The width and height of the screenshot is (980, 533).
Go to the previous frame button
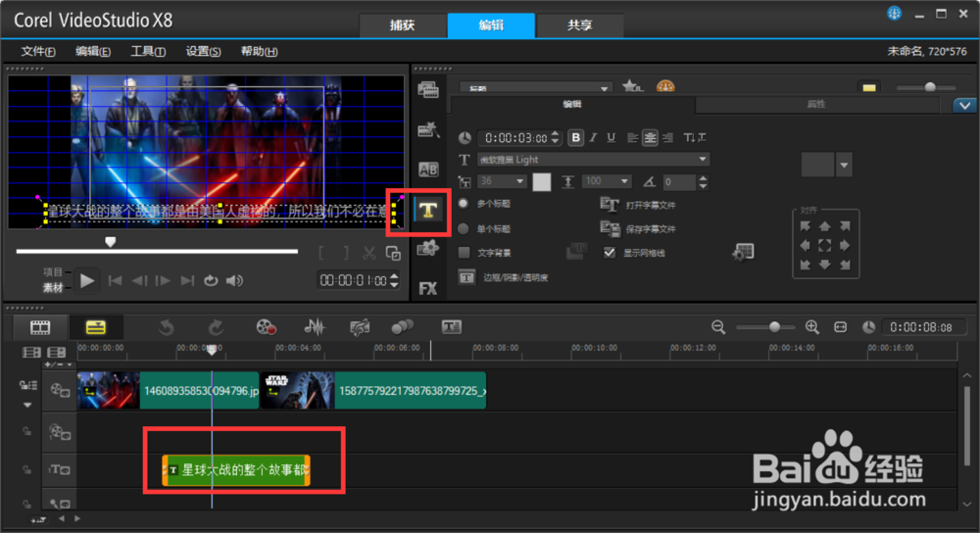139,280
